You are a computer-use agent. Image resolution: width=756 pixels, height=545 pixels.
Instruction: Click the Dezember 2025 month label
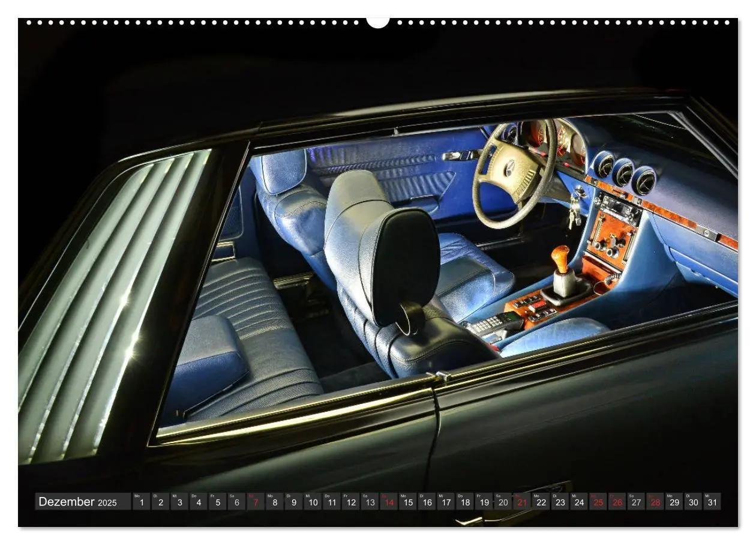77,502
